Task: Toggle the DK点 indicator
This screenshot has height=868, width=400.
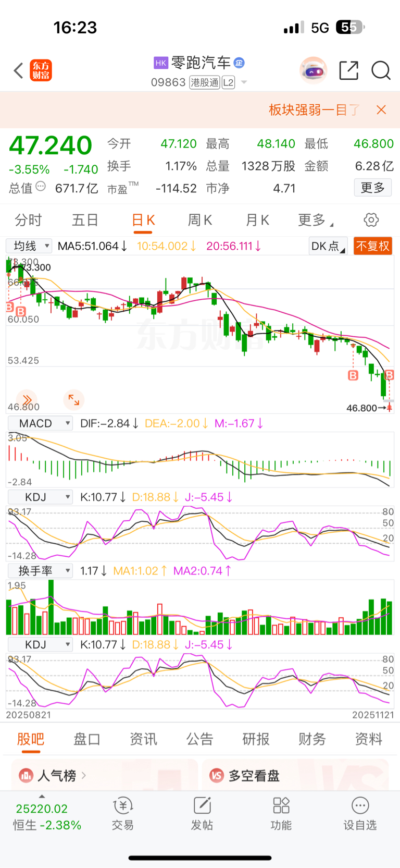Action: (x=328, y=246)
